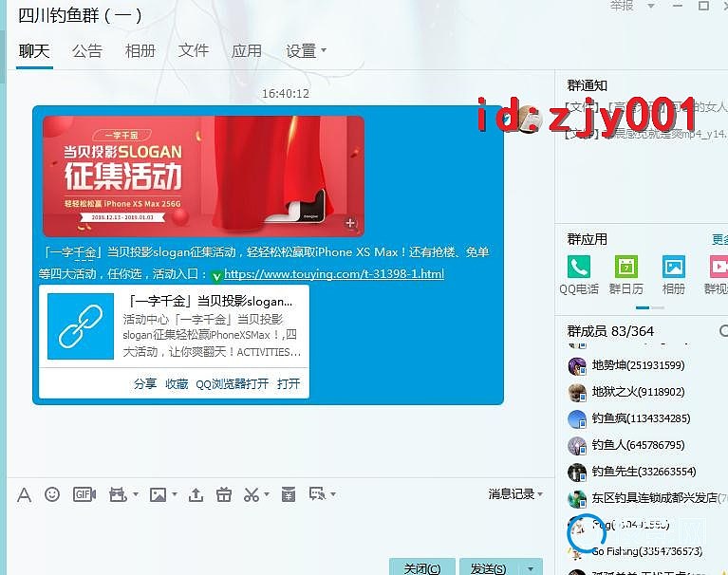Expand the picture send options arrow
The image size is (728, 575).
175,493
